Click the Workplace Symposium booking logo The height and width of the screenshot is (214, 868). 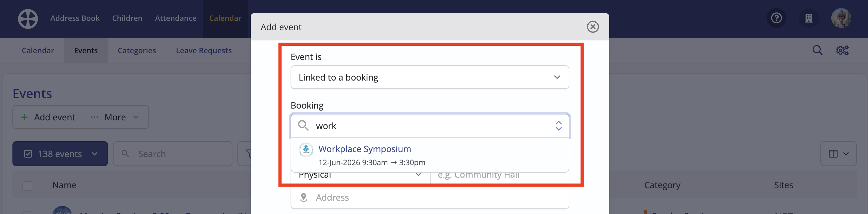point(306,149)
